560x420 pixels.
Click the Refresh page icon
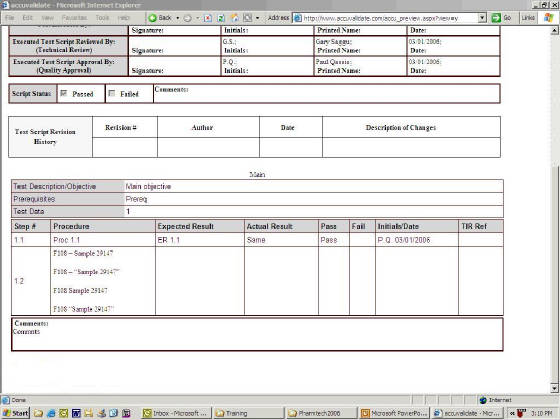tap(221, 18)
